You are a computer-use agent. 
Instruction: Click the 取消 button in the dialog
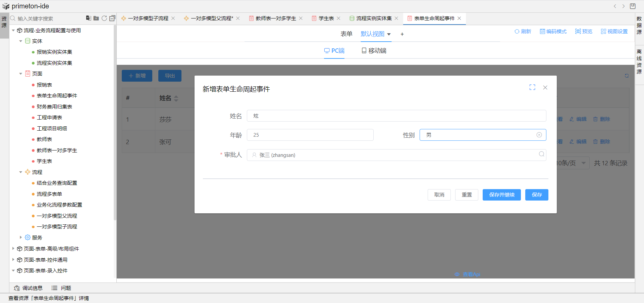coord(439,195)
